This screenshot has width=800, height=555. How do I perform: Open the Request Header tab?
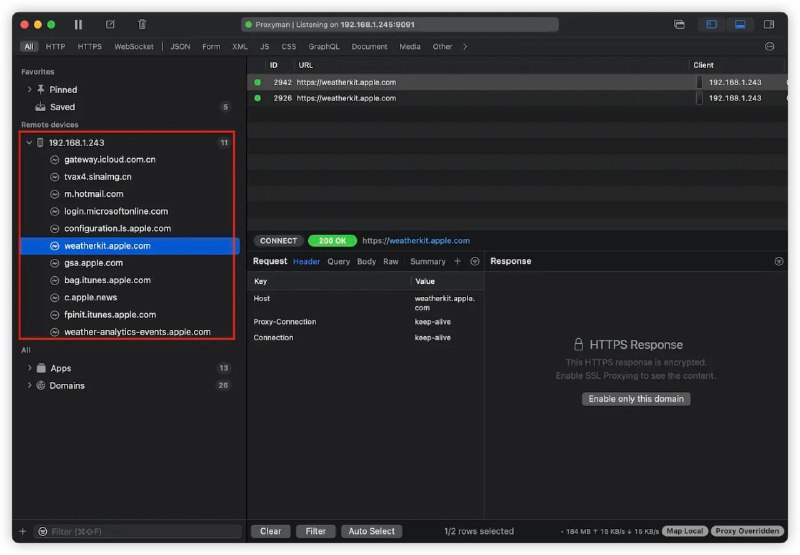click(306, 262)
